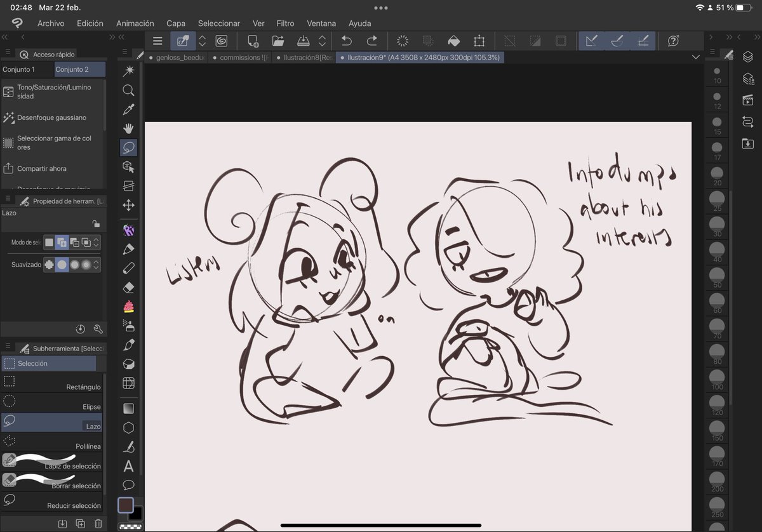762x532 pixels.
Task: Click the help question bubble icon
Action: pos(673,41)
